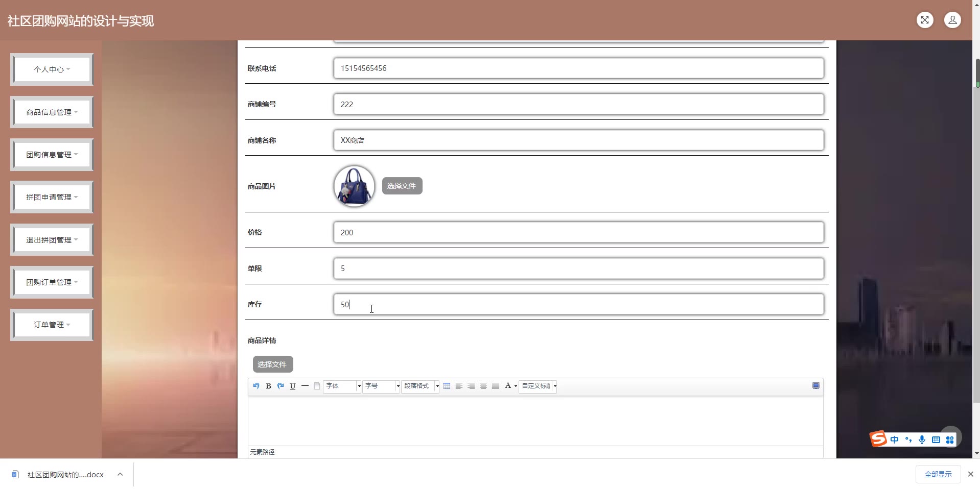The image size is (980, 489).
Task: Click 选择文件 next to the product image
Action: [402, 186]
